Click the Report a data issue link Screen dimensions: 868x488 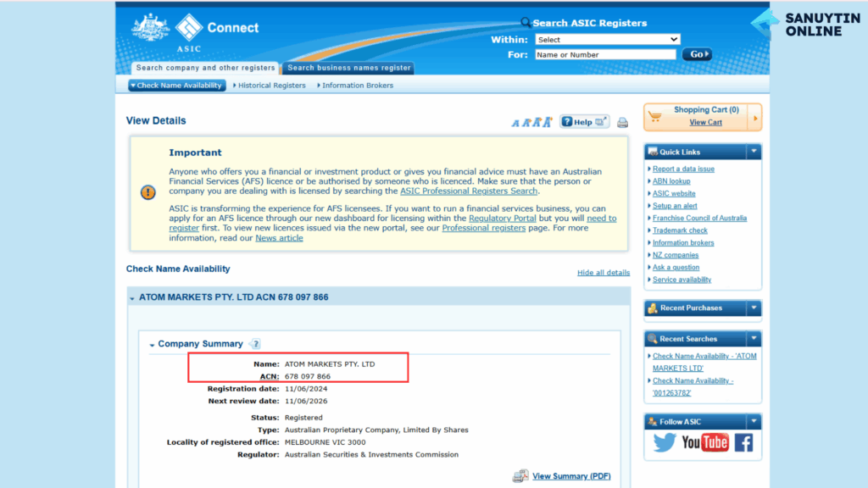pos(684,169)
